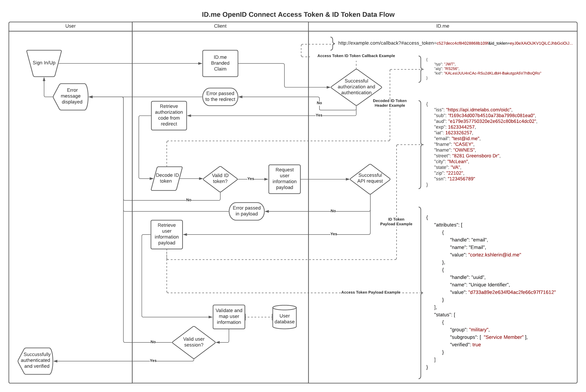Screen dimensions: 586x392
Task: Select the Successful API request diamond
Action: pos(370,179)
